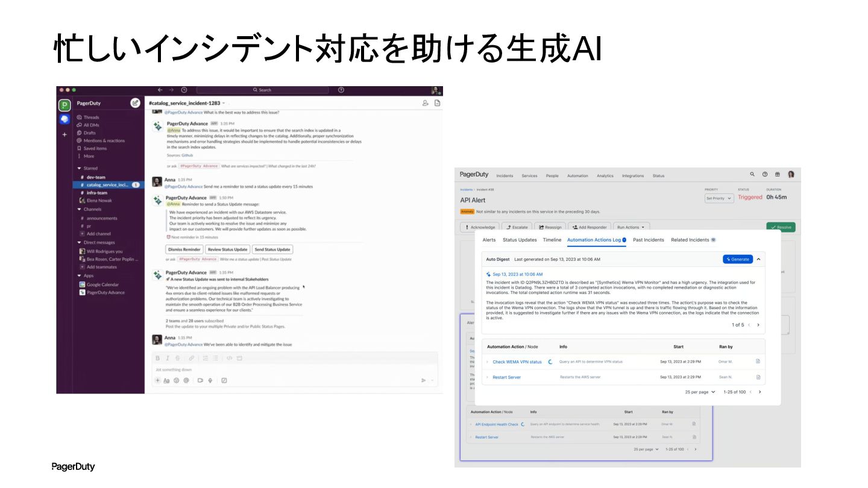868x488 pixels.
Task: Open the #catalog_service_incident-1283 channel dropdown
Action: pyautogui.click(x=224, y=103)
